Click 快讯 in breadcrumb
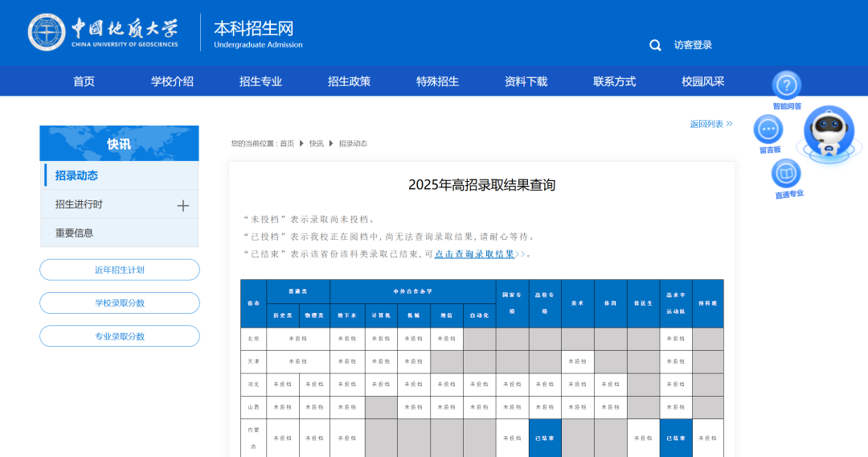This screenshot has width=868, height=457. (316, 143)
